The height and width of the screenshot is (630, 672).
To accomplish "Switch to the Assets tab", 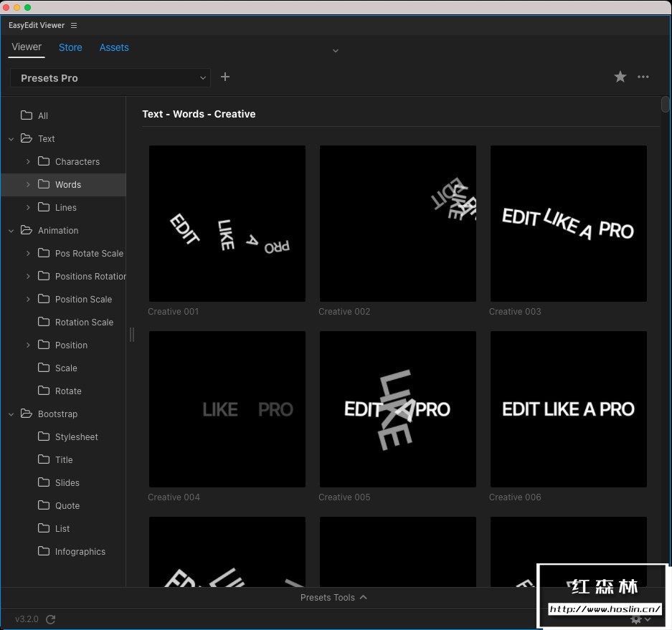I will pos(114,47).
